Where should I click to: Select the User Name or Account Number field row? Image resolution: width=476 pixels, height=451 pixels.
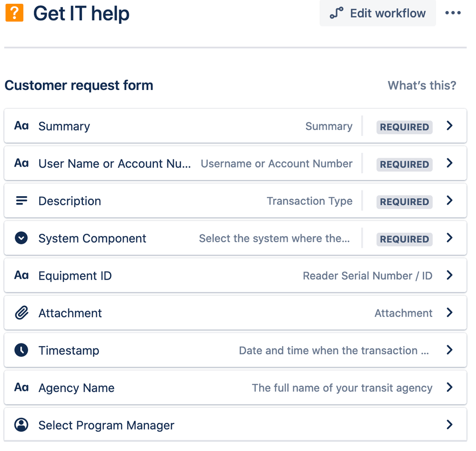click(x=235, y=163)
